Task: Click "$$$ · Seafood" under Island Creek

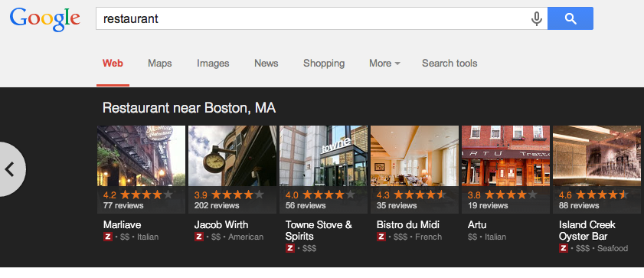Action: coord(602,248)
